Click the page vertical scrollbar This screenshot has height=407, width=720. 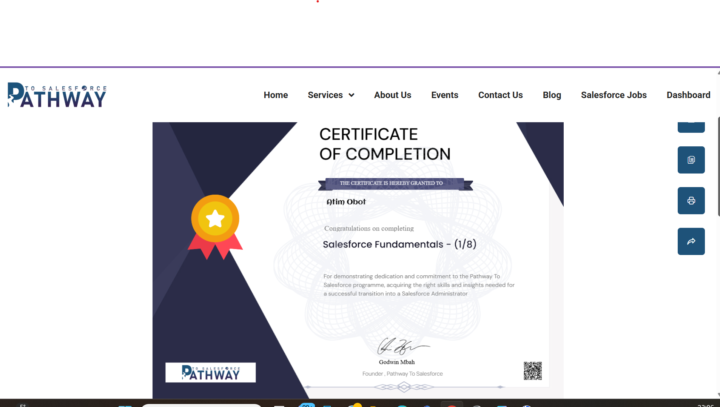pos(718,165)
